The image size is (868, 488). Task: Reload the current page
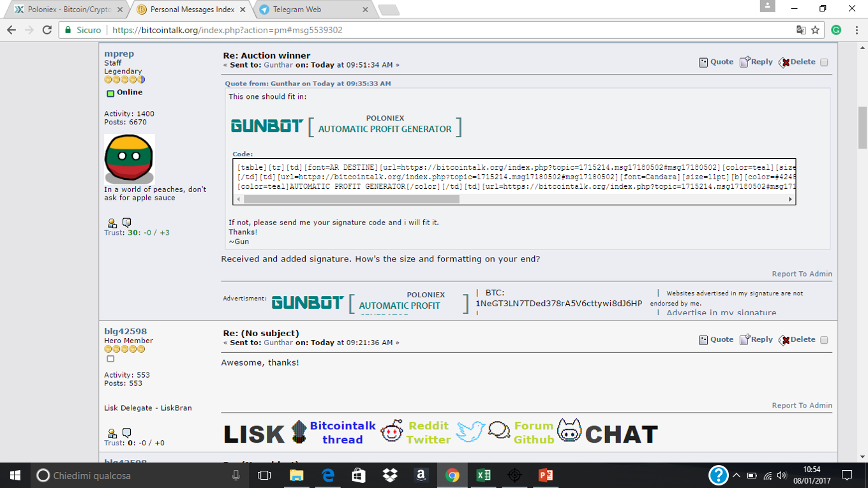coord(47,30)
